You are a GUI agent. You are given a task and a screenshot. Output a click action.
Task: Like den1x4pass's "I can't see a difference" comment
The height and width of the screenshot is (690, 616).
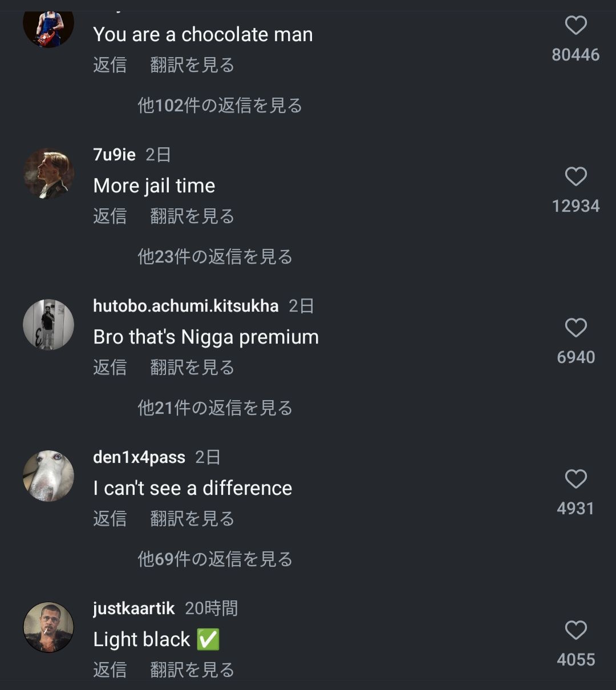[x=576, y=479]
